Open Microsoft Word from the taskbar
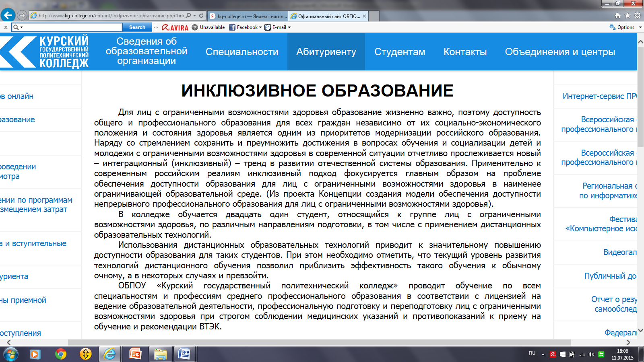The image size is (644, 362). pos(185,354)
